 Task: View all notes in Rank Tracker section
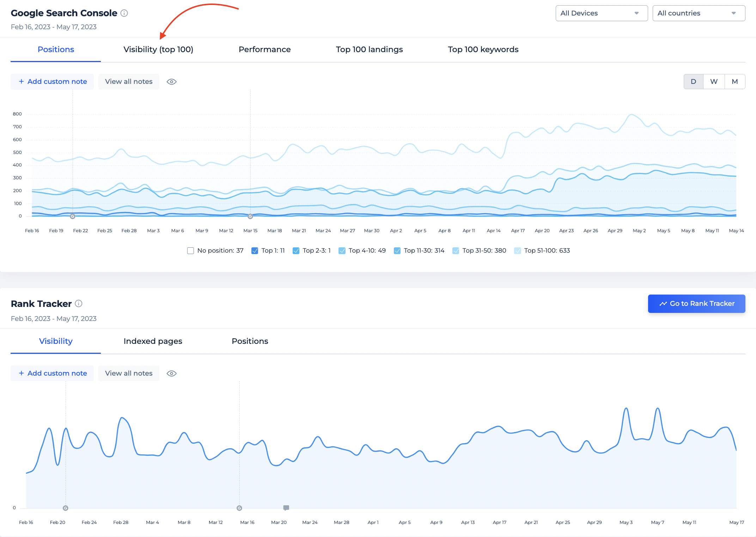click(x=129, y=373)
